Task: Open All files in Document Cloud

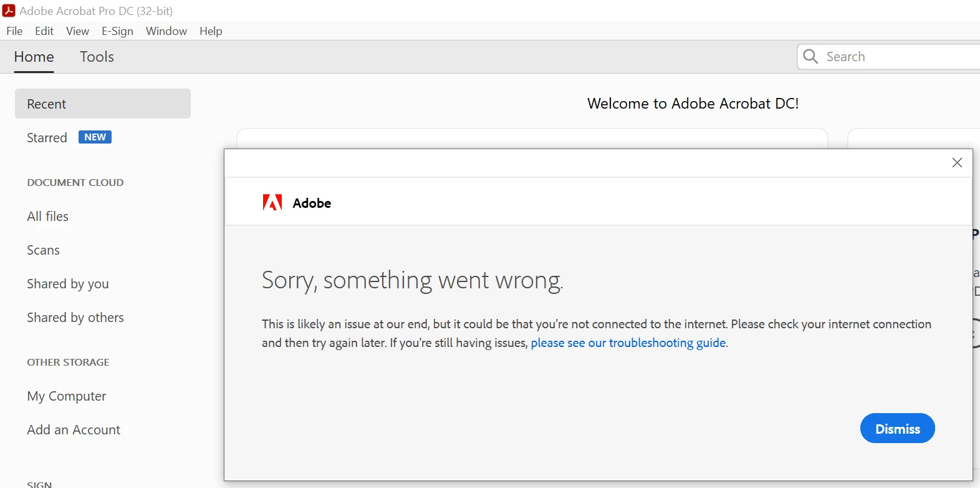Action: tap(48, 217)
